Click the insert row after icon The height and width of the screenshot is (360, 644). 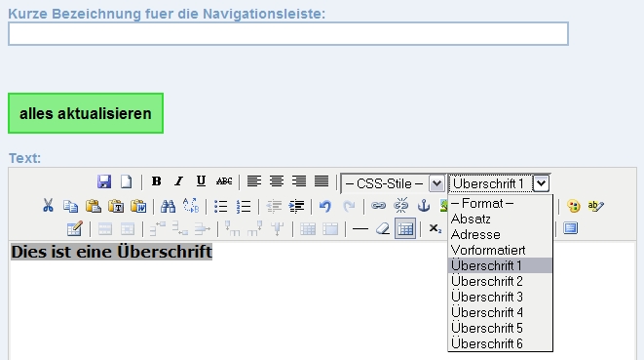(180, 228)
